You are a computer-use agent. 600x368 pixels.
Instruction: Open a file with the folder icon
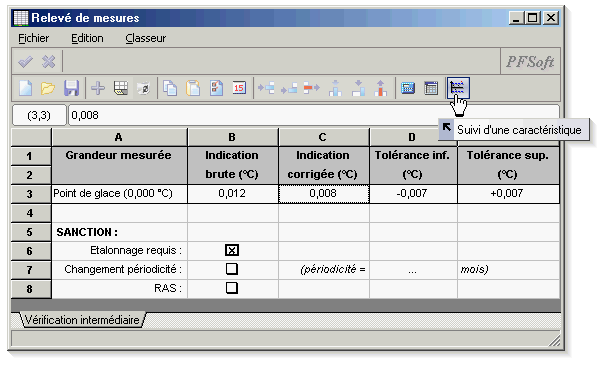(48, 88)
